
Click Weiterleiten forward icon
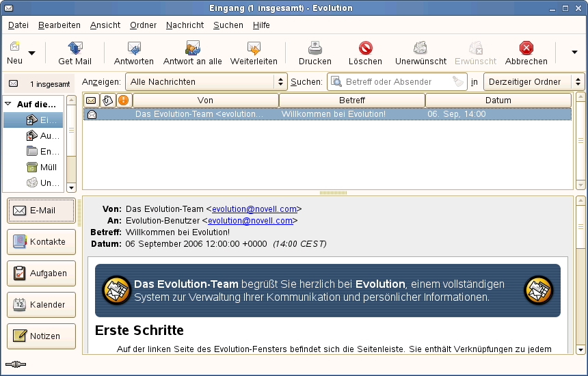tap(254, 48)
